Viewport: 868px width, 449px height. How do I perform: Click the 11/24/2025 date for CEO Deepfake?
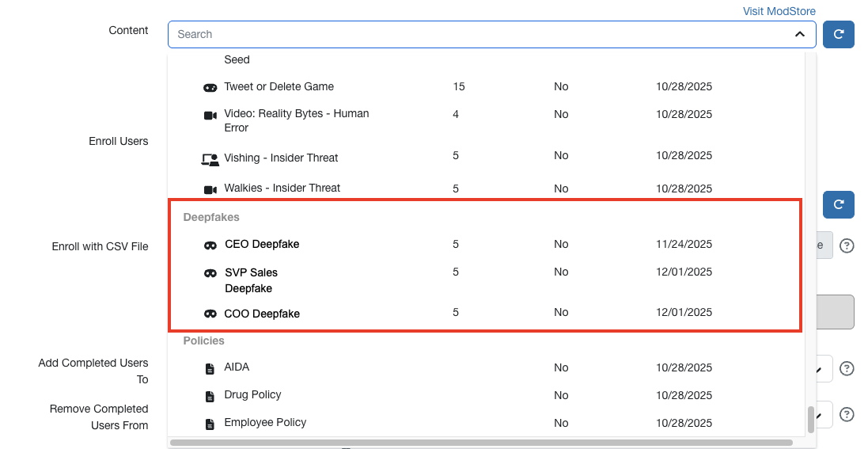[x=684, y=245]
